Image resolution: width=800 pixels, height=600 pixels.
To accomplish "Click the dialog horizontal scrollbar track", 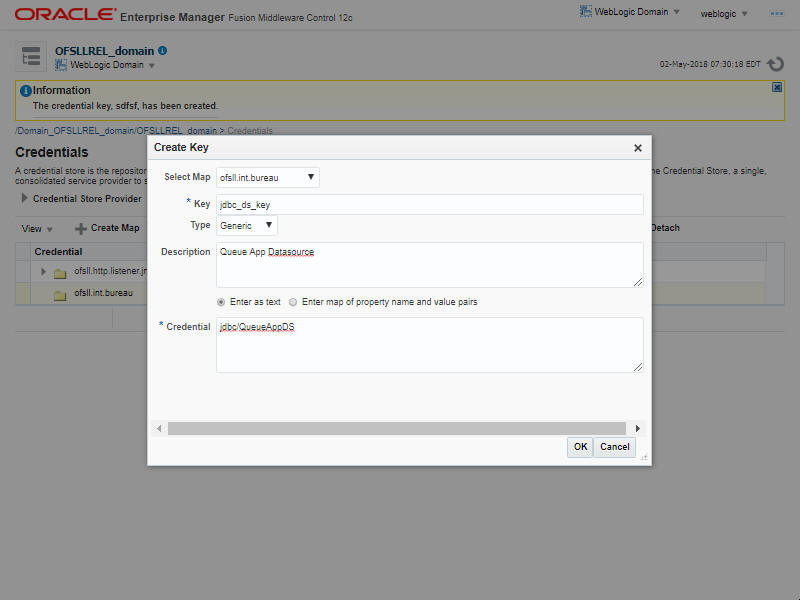I will pyautogui.click(x=397, y=428).
